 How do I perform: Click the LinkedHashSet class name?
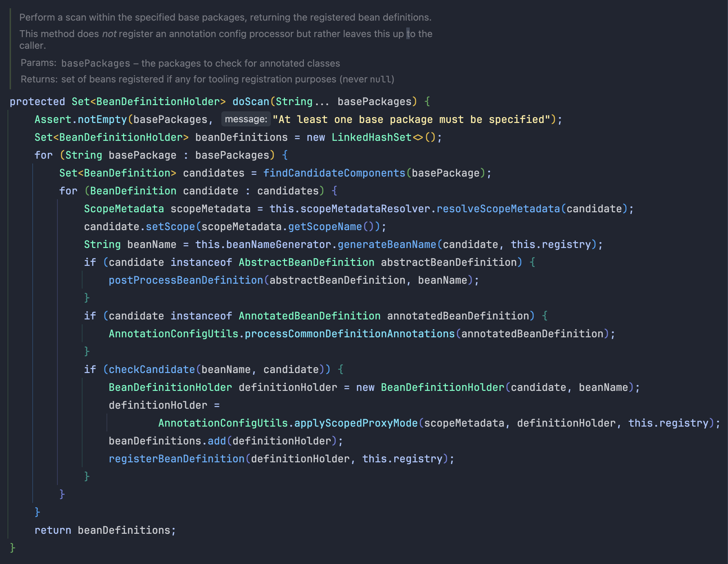(371, 137)
